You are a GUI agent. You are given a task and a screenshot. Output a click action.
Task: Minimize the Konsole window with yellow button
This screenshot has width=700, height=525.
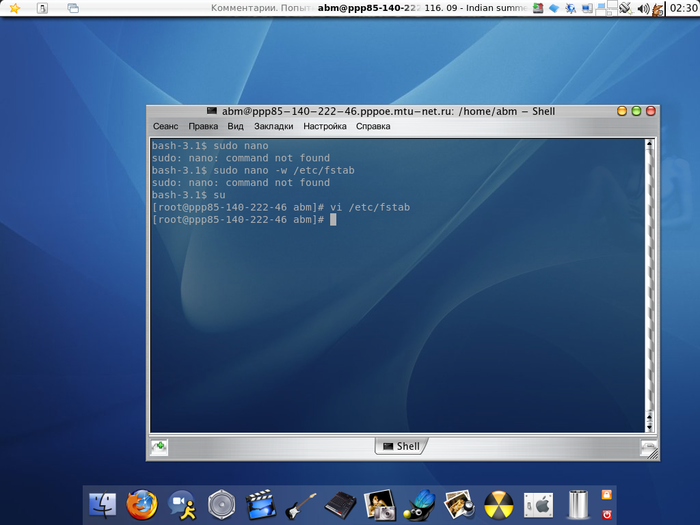622,111
